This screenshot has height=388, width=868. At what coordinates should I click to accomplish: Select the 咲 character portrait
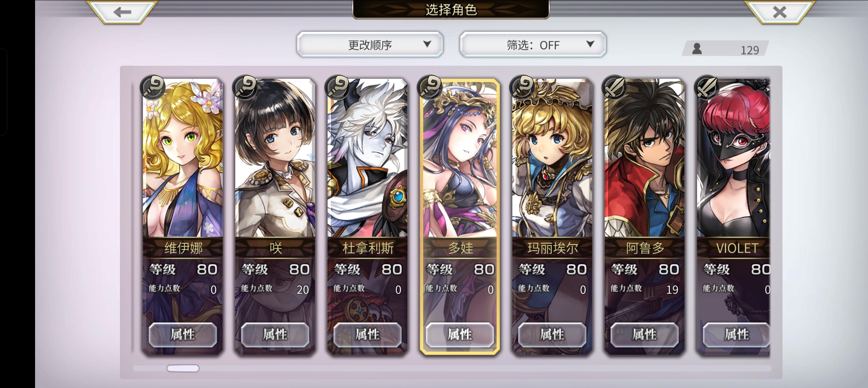point(275,158)
